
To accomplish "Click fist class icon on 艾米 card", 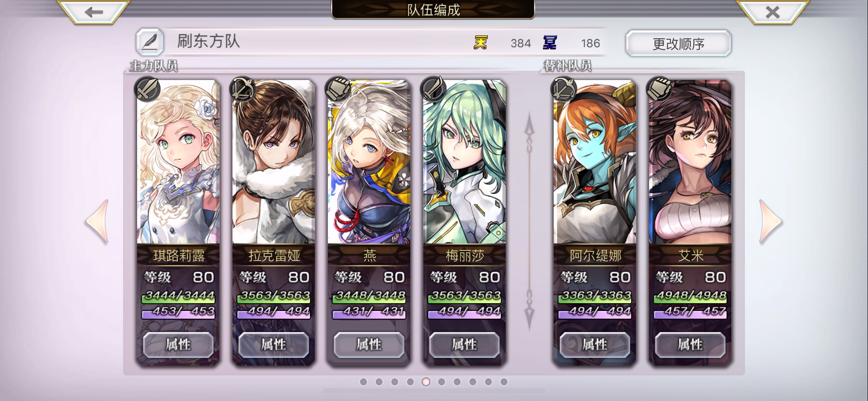I will 659,88.
